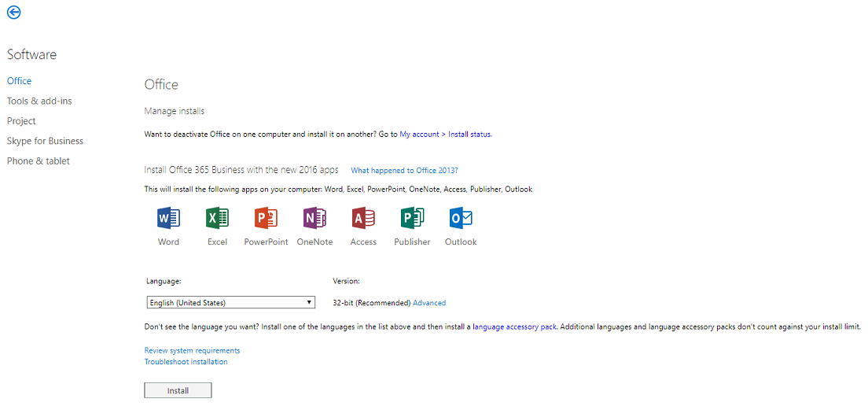Open Phone & tablet section
This screenshot has width=868, height=406.
click(x=39, y=161)
